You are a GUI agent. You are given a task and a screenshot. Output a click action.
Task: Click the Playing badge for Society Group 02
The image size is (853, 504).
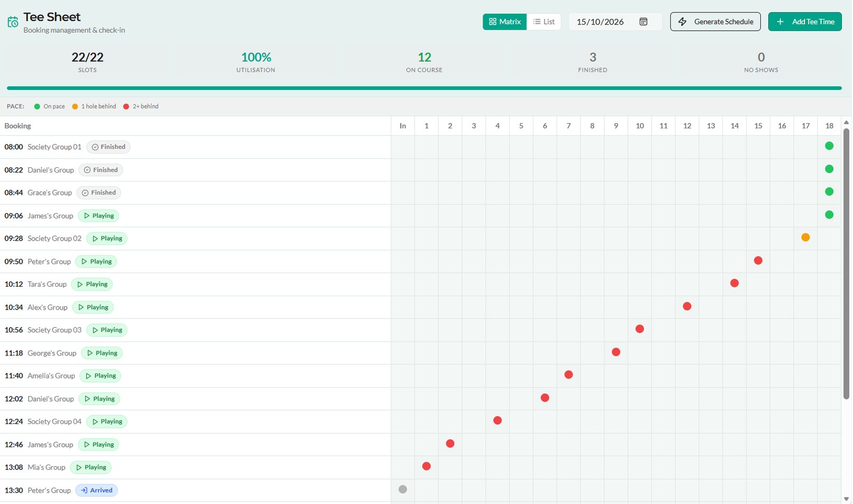click(x=107, y=239)
